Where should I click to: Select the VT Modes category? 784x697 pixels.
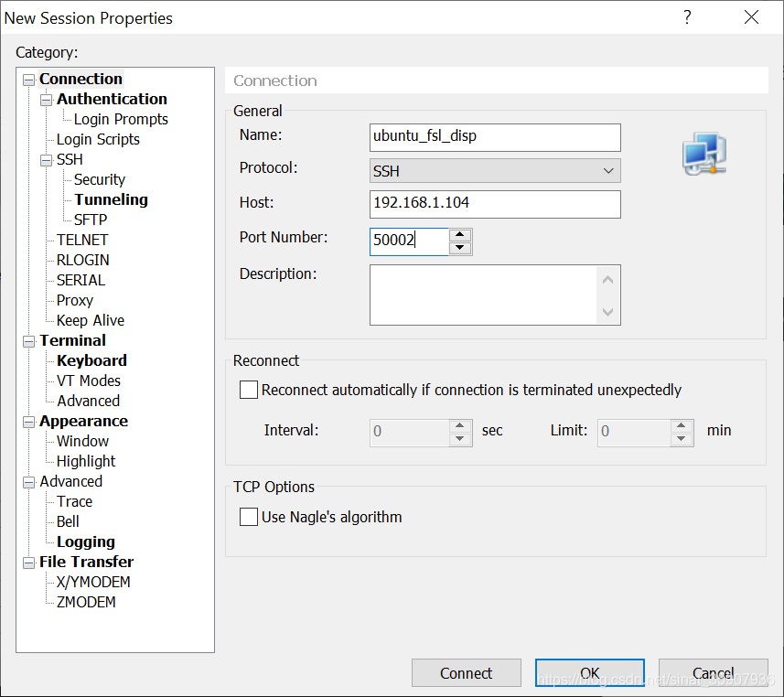(89, 381)
